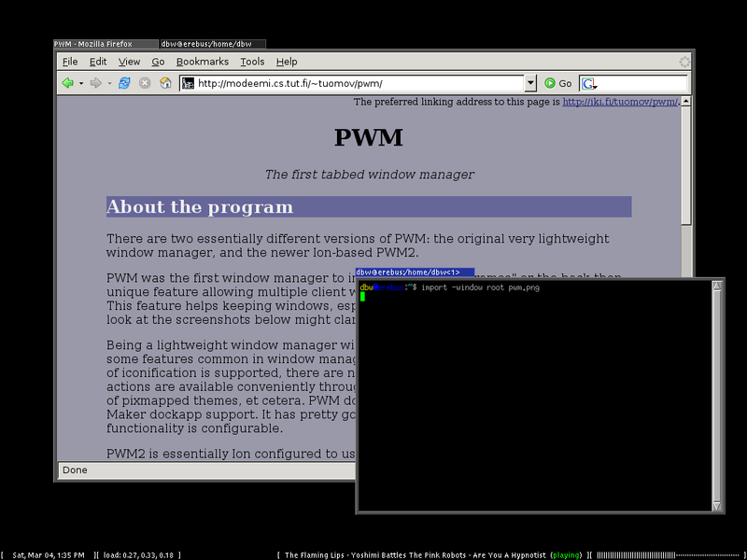Open the File menu
This screenshot has width=747, height=560.
click(x=70, y=62)
